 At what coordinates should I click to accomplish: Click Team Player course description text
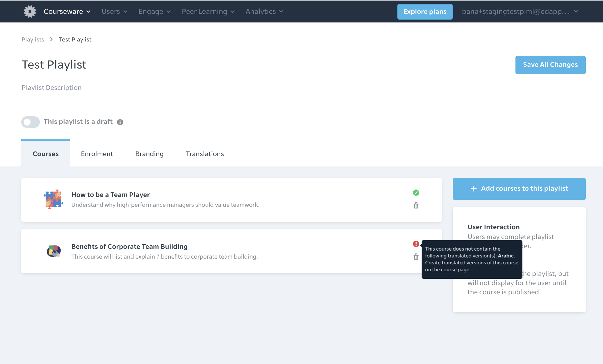(165, 205)
